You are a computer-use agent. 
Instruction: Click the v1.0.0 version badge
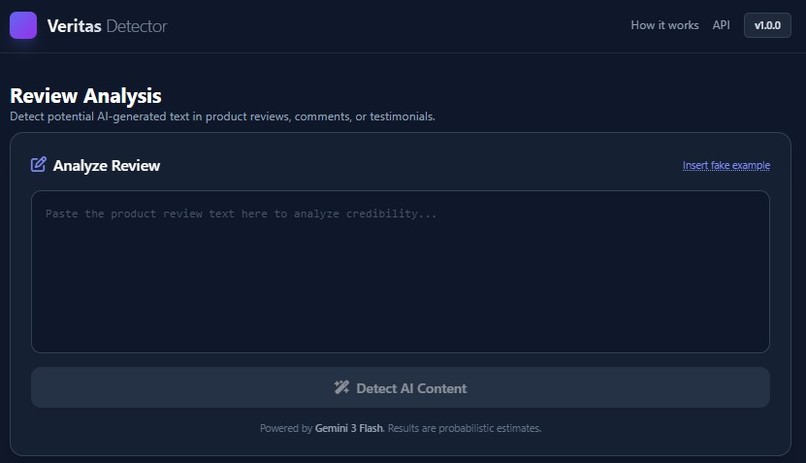coord(767,25)
